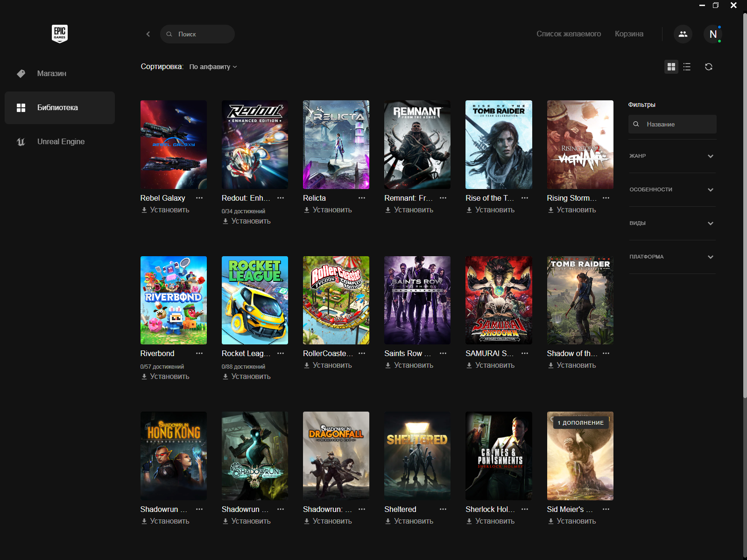Expand the ЖАНР filter
747x560 pixels.
[x=672, y=156]
